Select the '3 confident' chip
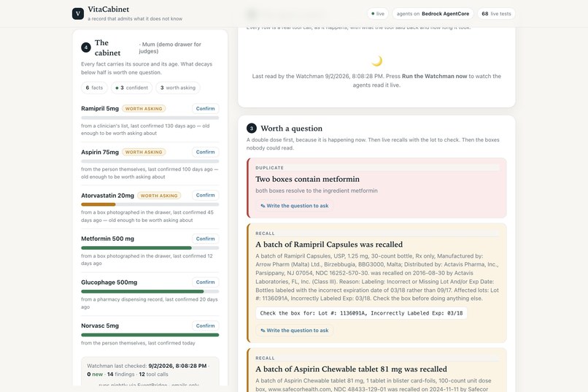The image size is (588, 392). tap(131, 88)
